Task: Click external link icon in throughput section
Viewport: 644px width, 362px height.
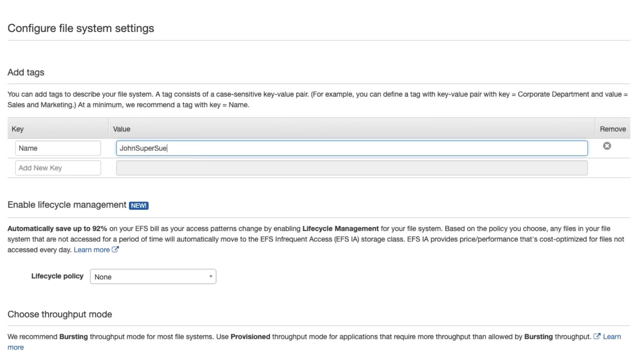Action: (597, 336)
